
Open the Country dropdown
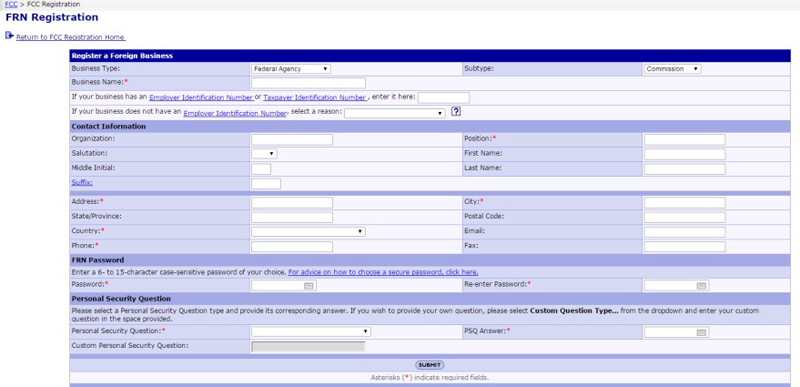pos(308,231)
